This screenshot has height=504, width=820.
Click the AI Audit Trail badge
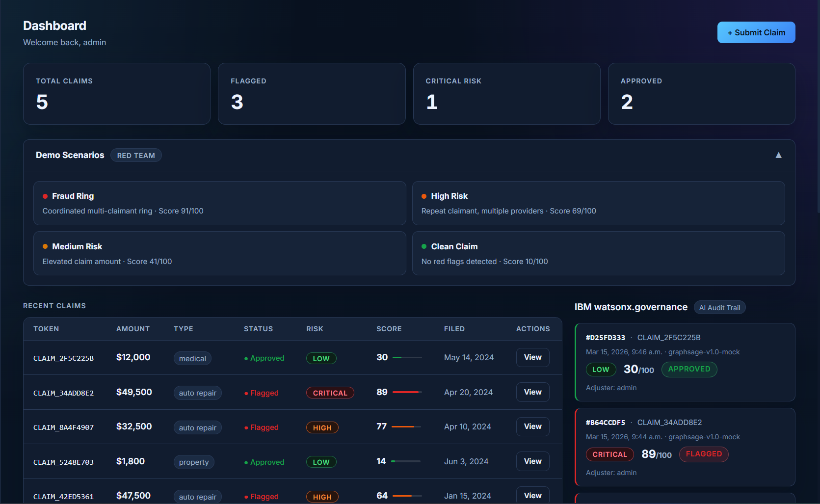(x=719, y=308)
